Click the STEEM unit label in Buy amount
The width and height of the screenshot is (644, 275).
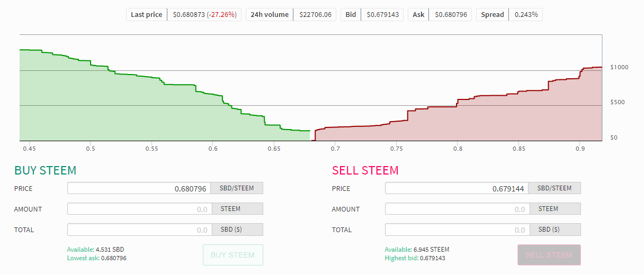click(238, 209)
